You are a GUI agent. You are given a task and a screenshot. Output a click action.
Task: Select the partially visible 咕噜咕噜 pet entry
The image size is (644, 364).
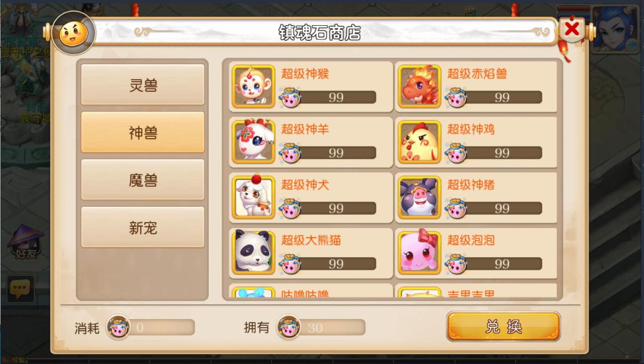311,291
